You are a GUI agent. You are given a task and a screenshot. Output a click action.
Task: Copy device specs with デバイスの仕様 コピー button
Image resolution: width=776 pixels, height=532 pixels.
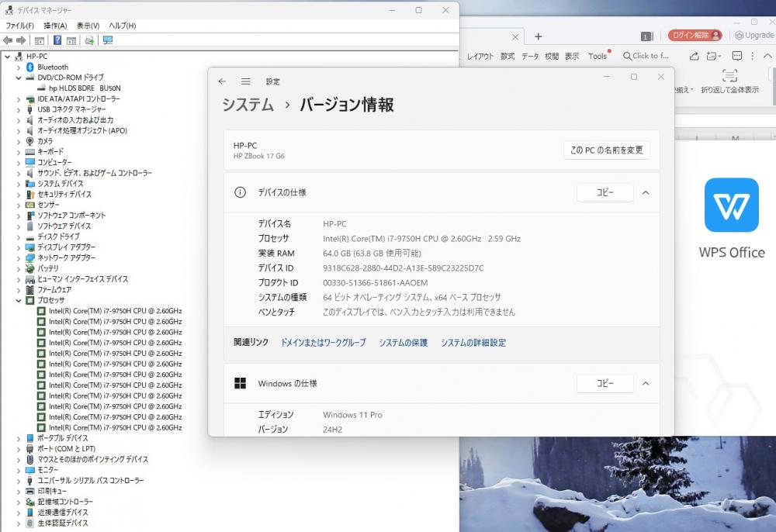(605, 192)
